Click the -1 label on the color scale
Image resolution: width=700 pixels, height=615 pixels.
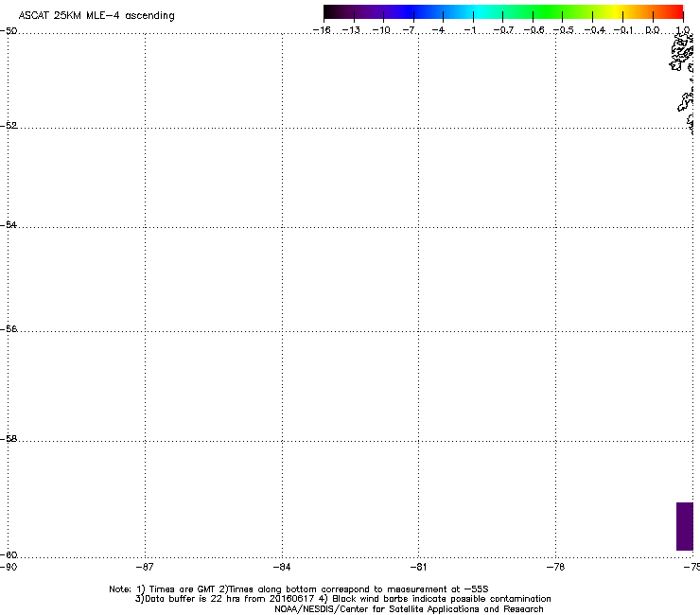(x=469, y=30)
